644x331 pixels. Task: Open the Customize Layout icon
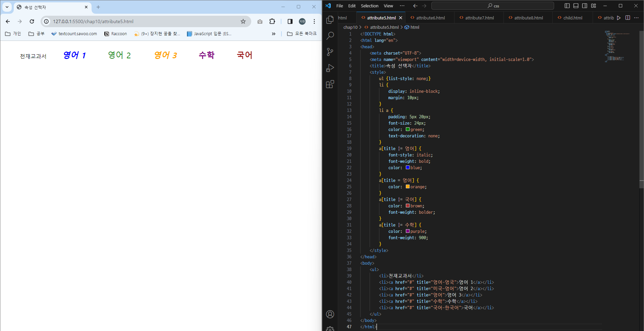click(594, 6)
